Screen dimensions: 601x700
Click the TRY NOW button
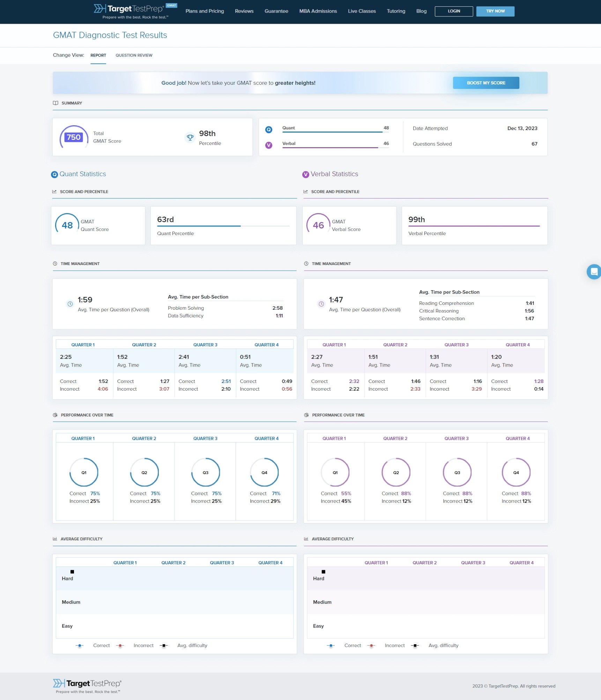495,11
